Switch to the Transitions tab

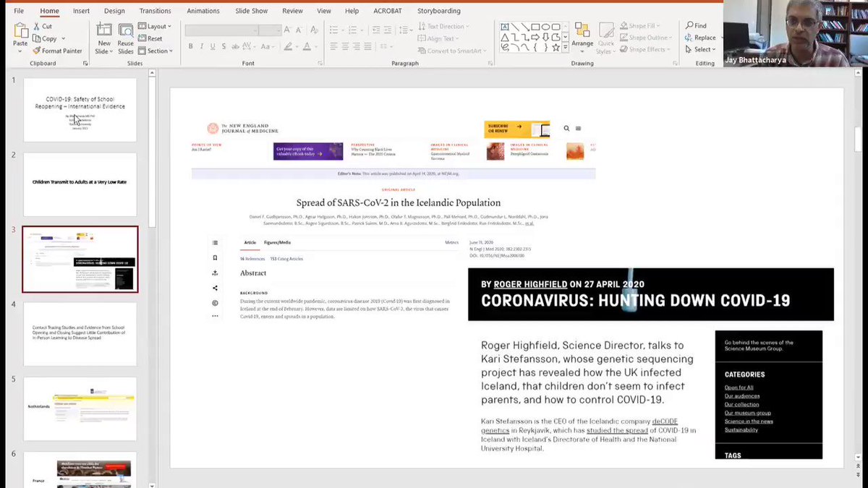pyautogui.click(x=156, y=11)
